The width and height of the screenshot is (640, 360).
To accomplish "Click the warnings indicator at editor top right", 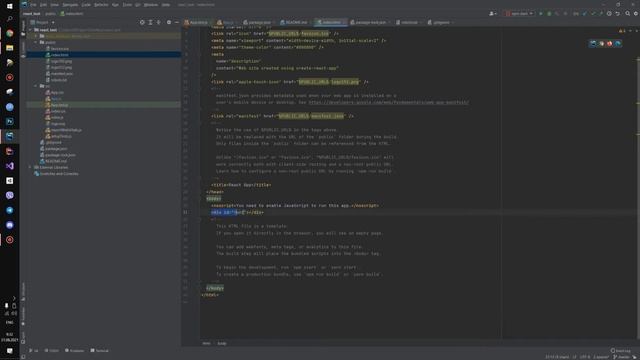I will 622,31.
